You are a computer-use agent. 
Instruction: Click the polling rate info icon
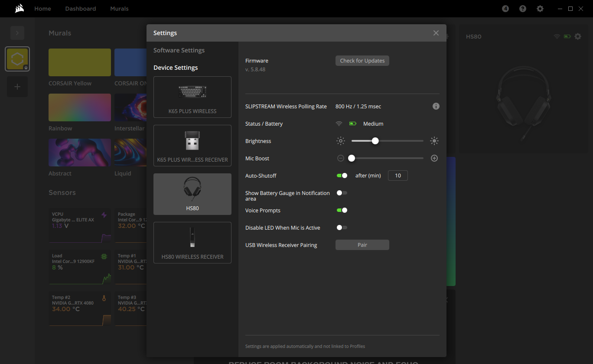click(436, 106)
